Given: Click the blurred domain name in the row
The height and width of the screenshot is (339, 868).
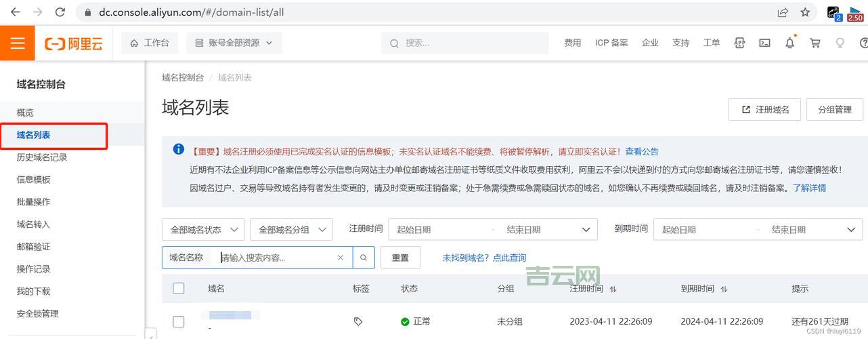Looking at the screenshot, I should pos(230,315).
